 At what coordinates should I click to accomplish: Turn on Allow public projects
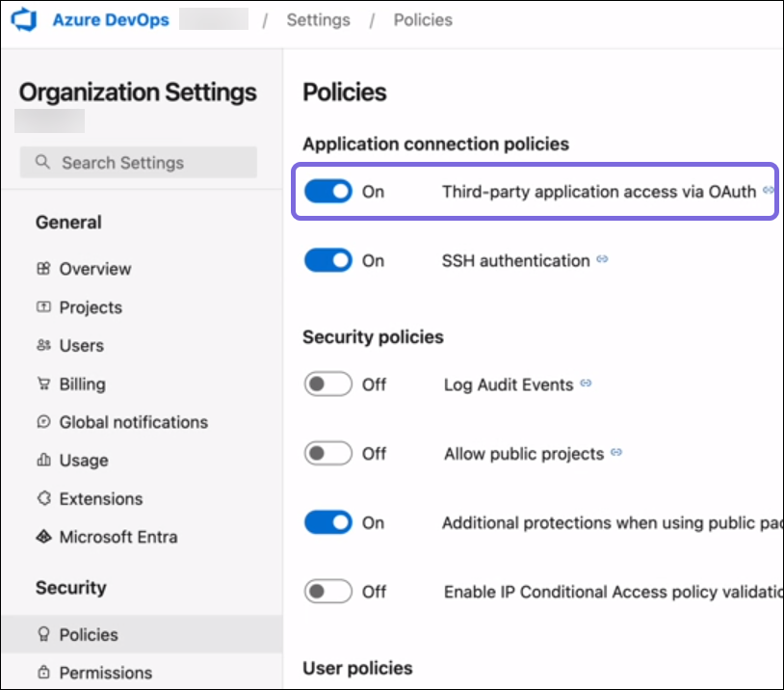(x=327, y=453)
